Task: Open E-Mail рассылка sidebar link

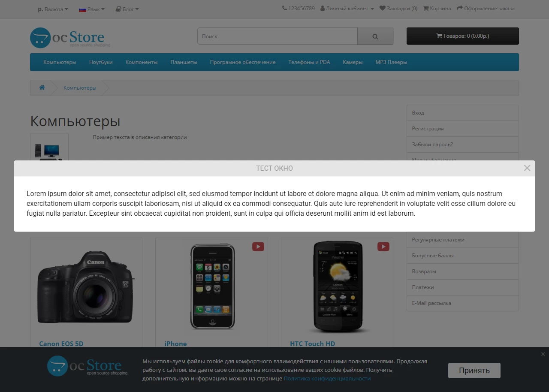Action: point(463,303)
